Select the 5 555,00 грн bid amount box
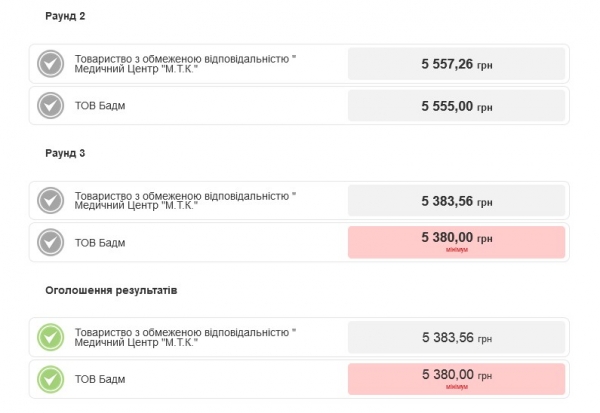 click(x=457, y=106)
